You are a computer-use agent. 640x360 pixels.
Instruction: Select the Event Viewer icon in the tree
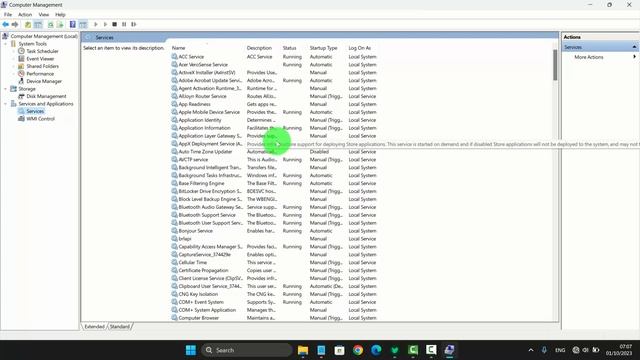(21, 59)
